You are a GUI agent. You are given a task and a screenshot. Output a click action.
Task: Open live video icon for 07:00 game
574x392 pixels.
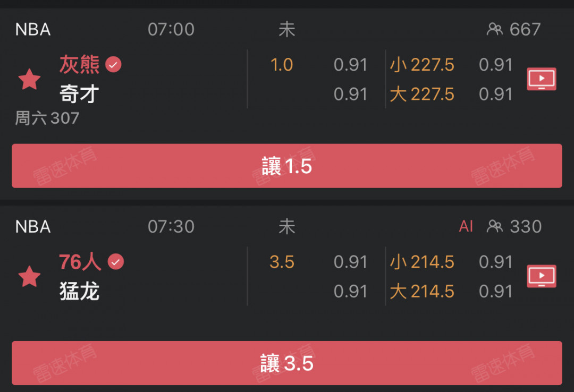pos(542,79)
